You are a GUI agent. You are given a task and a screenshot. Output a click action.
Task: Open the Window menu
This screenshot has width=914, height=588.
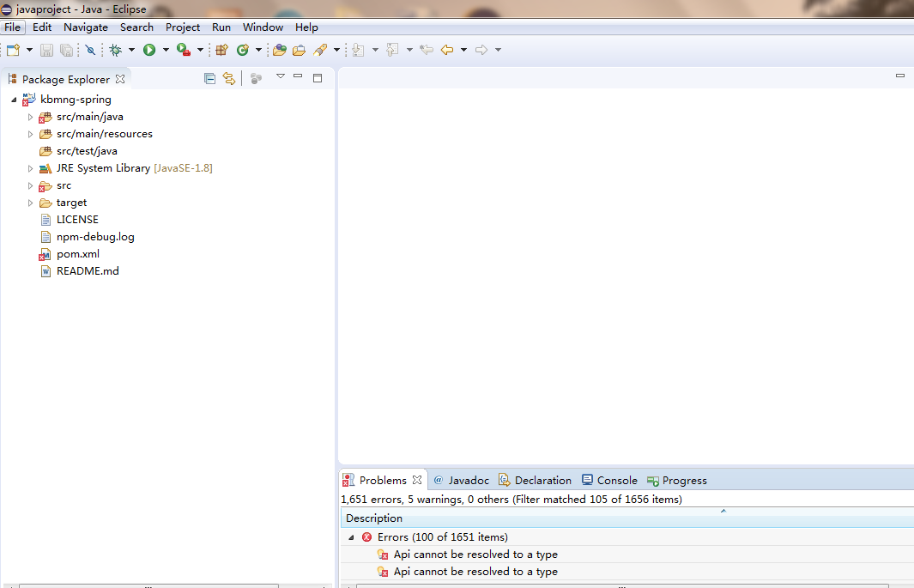pyautogui.click(x=263, y=27)
